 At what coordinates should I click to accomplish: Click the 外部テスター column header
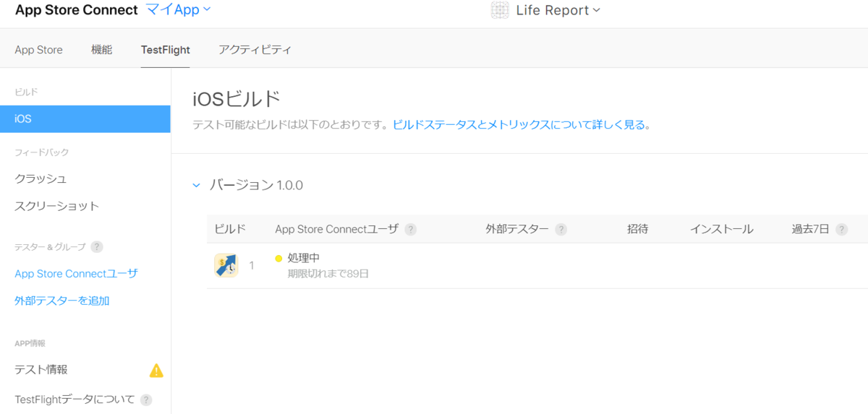517,229
